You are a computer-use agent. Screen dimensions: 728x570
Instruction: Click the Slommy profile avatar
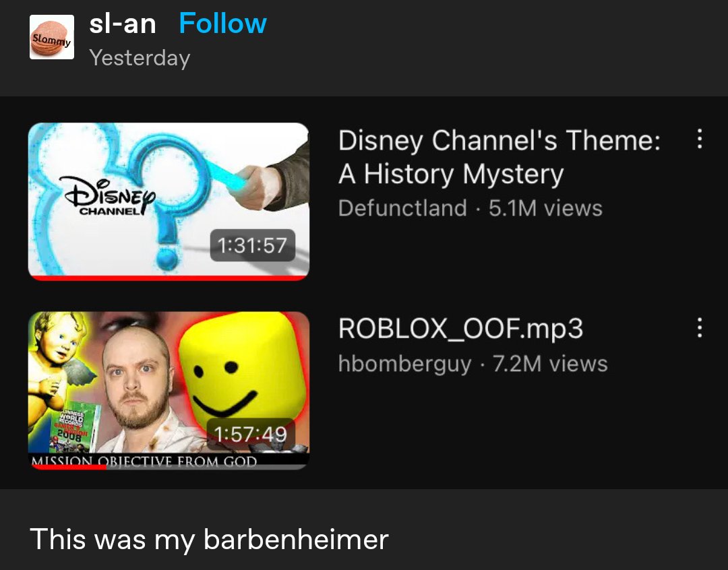(51, 37)
